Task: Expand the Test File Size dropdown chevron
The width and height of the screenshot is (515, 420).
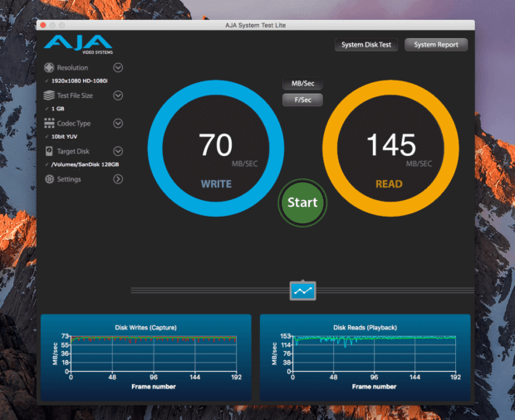Action: pos(118,95)
